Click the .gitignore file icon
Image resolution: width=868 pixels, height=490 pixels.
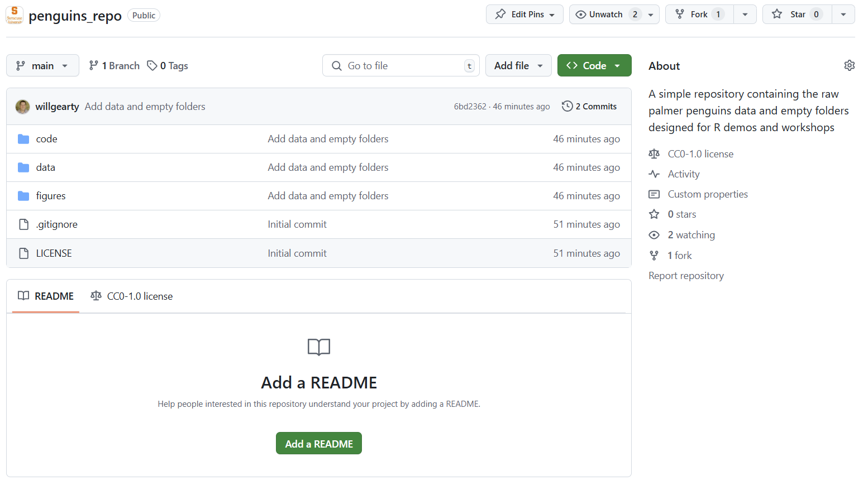[23, 224]
